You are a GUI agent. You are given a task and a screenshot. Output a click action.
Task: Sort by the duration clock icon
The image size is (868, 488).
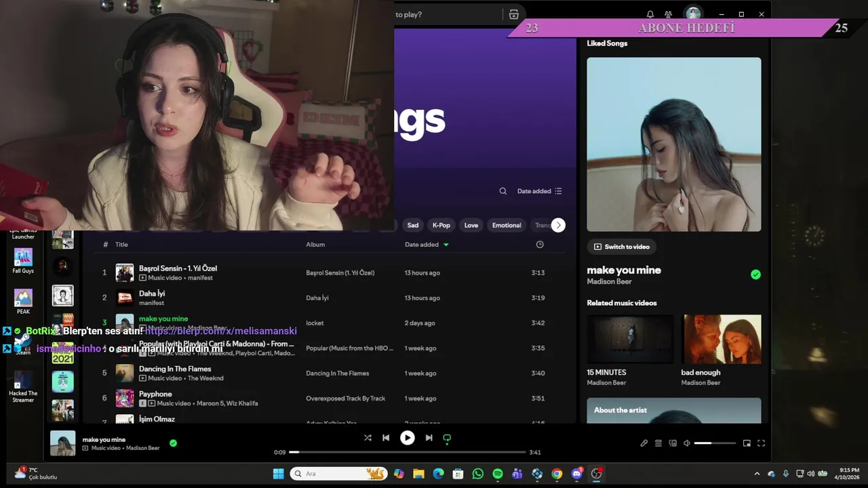(x=540, y=245)
